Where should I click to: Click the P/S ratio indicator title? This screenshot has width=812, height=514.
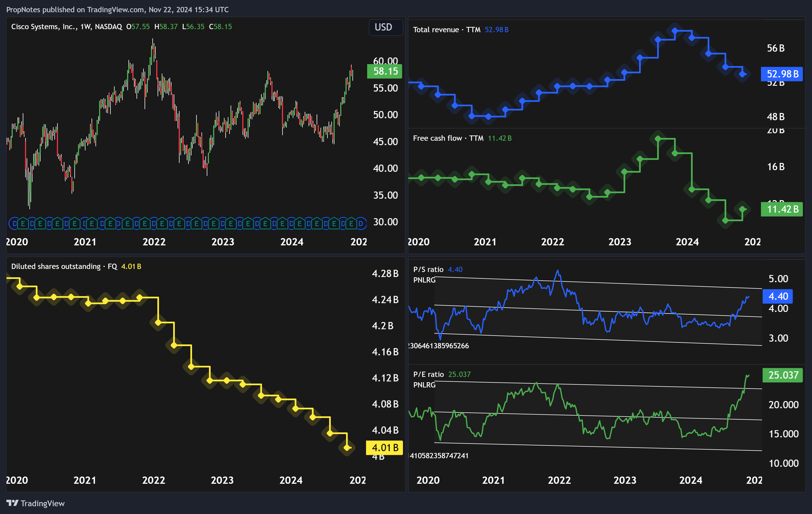(428, 269)
